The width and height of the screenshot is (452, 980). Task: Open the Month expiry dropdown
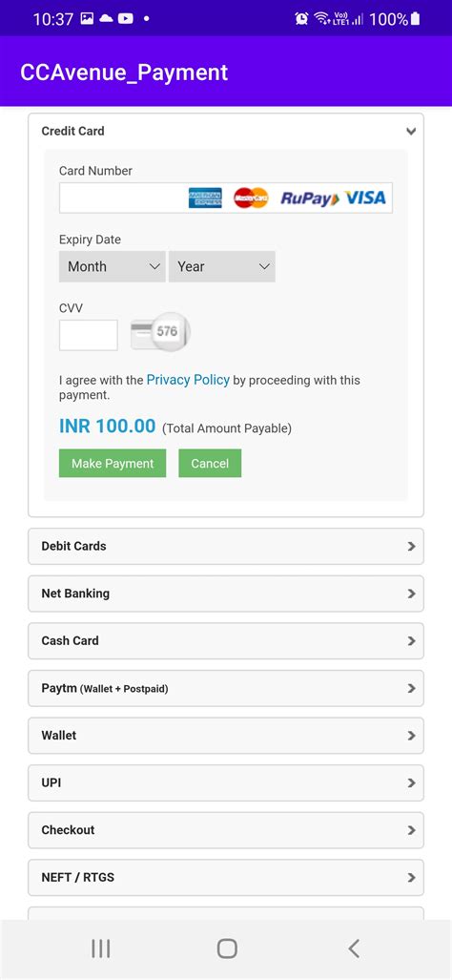(x=113, y=266)
